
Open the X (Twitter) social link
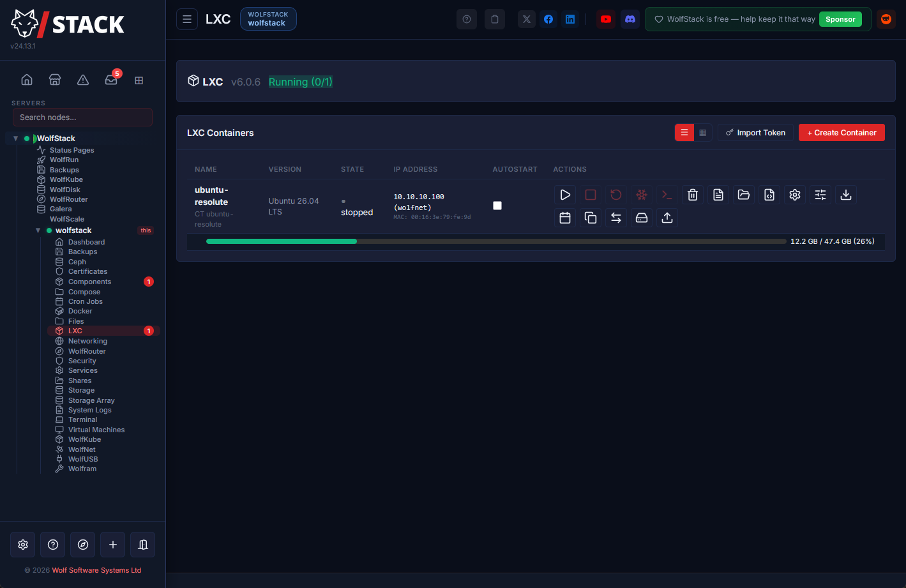pyautogui.click(x=527, y=19)
